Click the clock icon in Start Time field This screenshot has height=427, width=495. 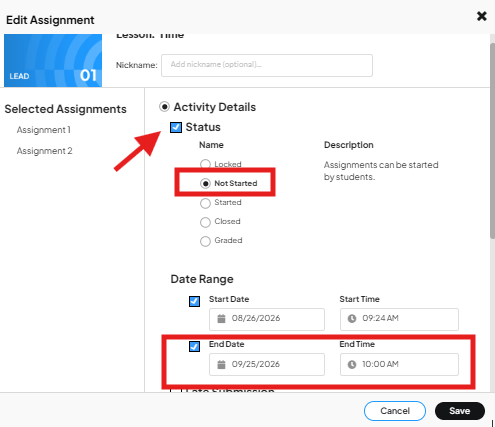(x=352, y=319)
